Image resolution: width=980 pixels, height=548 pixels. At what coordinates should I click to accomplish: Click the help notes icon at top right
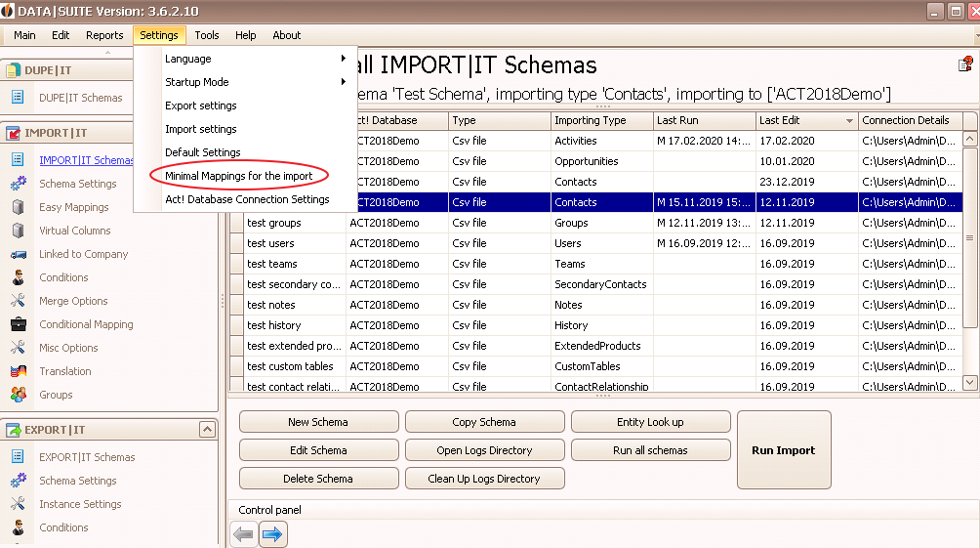[x=965, y=63]
